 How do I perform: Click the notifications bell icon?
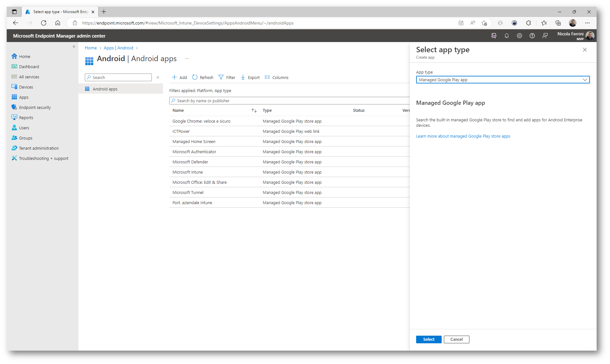point(507,36)
